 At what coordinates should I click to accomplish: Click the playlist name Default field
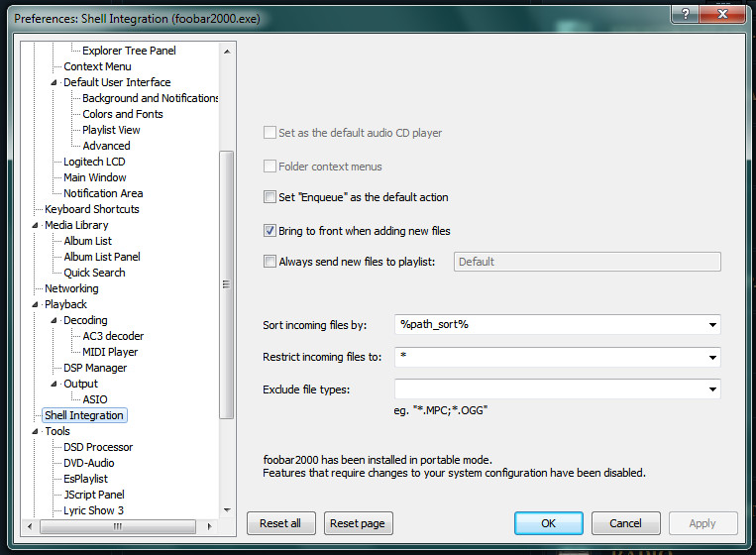pyautogui.click(x=587, y=262)
